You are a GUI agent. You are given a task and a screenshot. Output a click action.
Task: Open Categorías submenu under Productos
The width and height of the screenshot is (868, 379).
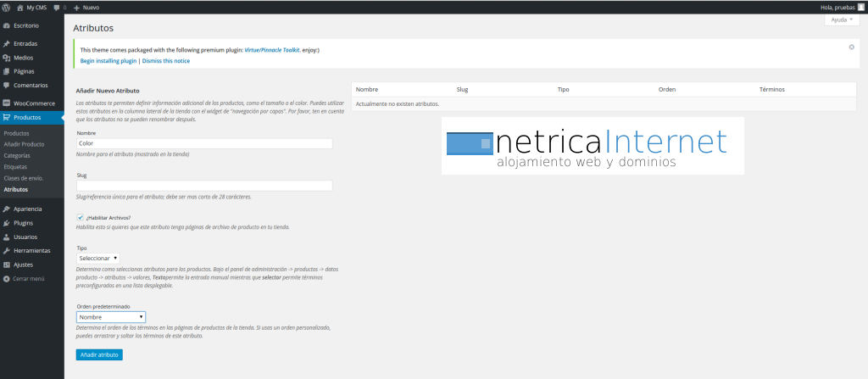pos(17,155)
